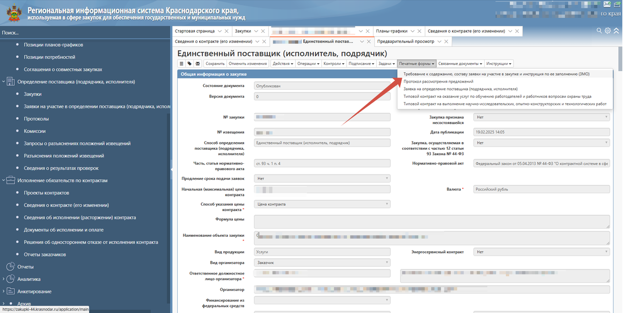This screenshot has height=313, width=644.
Task: Collapse the Определение поставщика tree section
Action: (4, 82)
